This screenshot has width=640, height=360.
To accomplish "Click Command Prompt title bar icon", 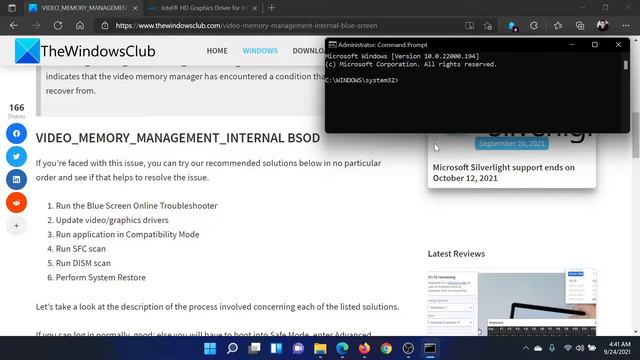I will [332, 44].
